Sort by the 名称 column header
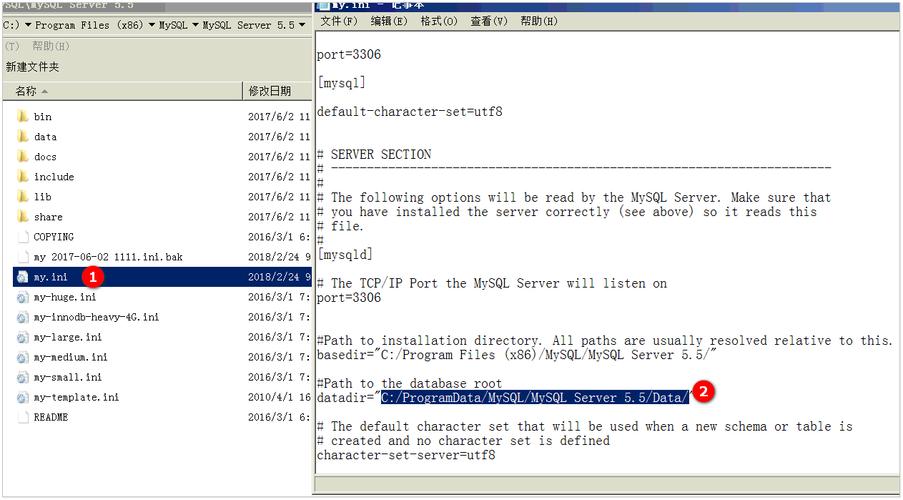Image resolution: width=903 pixels, height=500 pixels. [x=123, y=91]
